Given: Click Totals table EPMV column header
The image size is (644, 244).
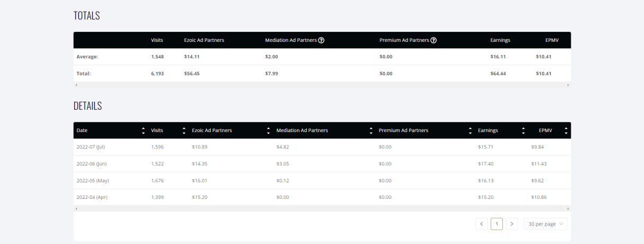Looking at the screenshot, I should point(552,40).
